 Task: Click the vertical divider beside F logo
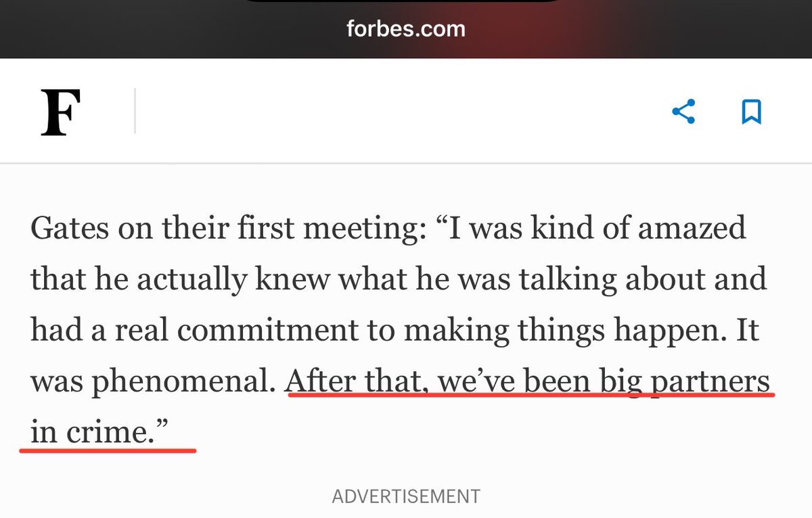coord(135,112)
